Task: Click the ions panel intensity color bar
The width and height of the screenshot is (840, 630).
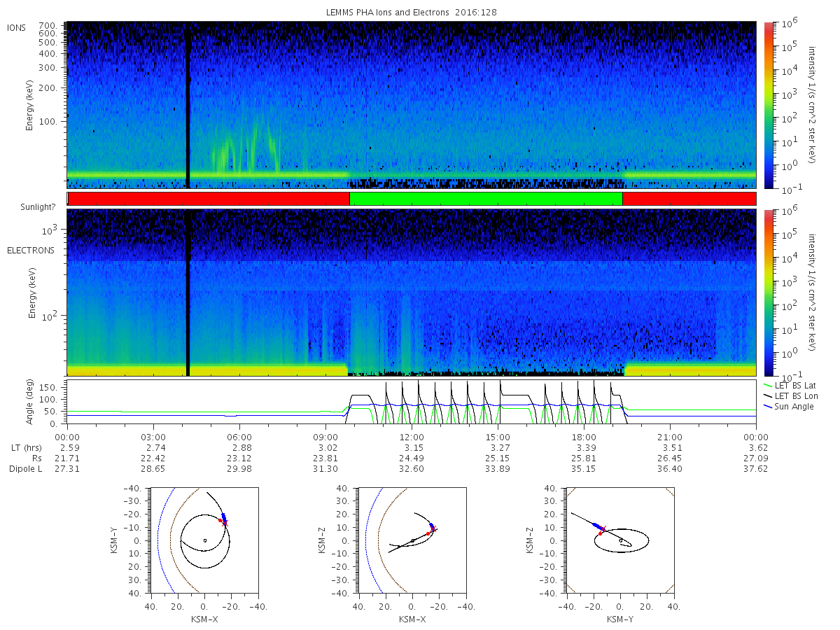Action: pos(768,105)
